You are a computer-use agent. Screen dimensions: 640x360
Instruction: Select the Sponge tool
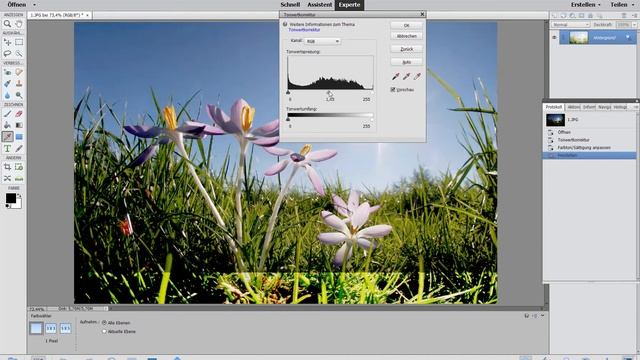click(x=19, y=95)
